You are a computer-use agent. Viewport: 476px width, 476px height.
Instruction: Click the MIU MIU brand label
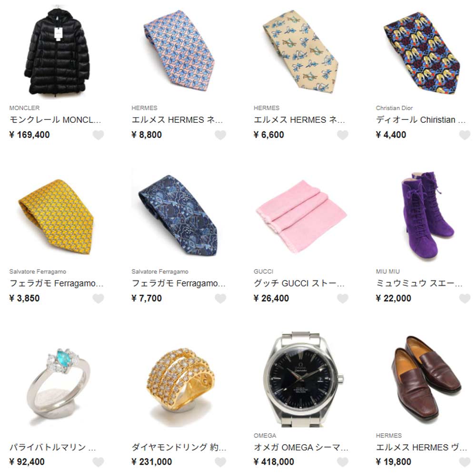387,272
